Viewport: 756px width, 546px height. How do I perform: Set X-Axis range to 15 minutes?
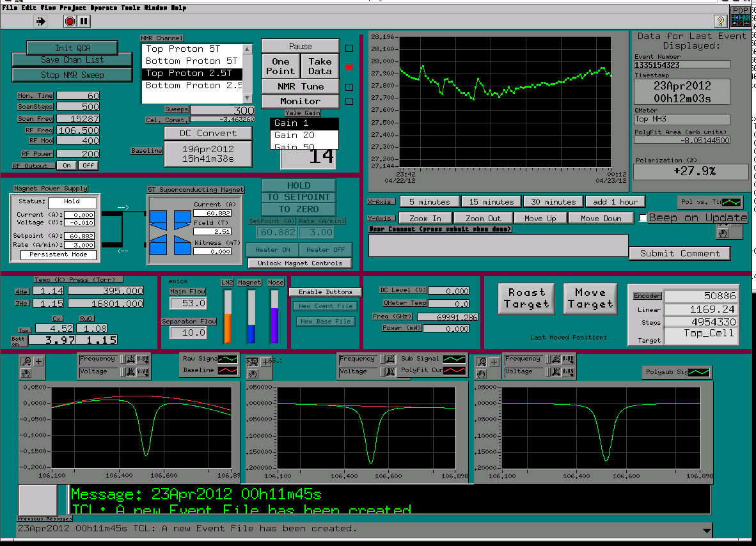(491, 202)
